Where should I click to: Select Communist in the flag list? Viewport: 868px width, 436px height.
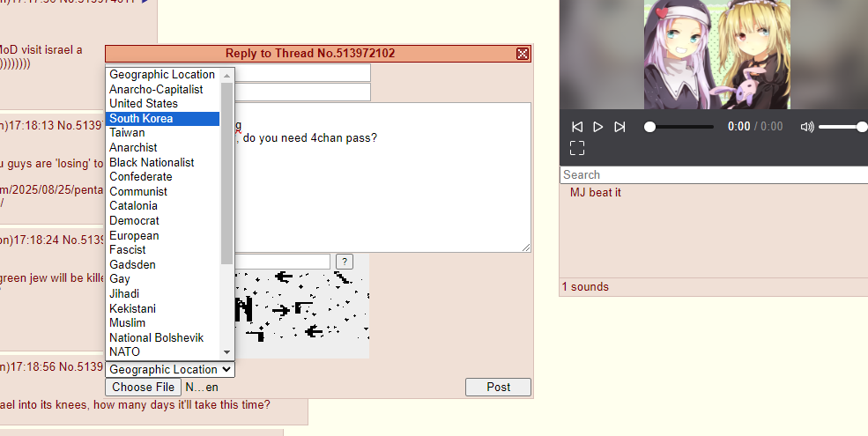pyautogui.click(x=163, y=191)
